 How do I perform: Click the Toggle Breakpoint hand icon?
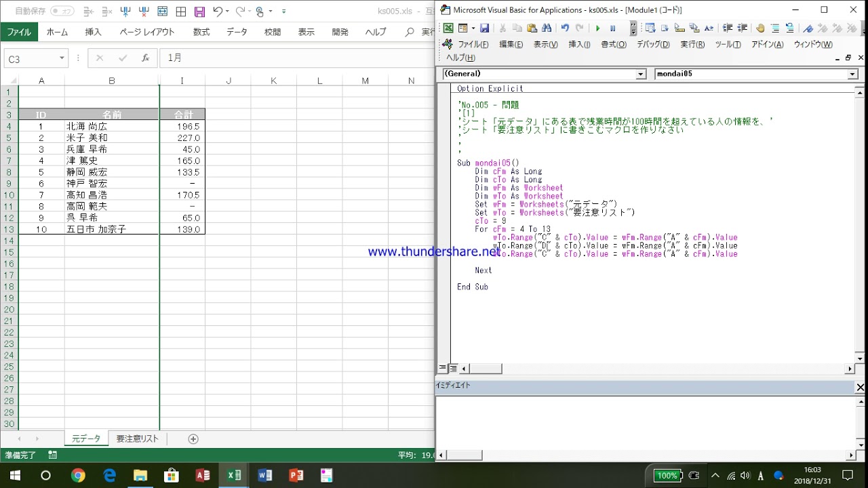click(760, 28)
